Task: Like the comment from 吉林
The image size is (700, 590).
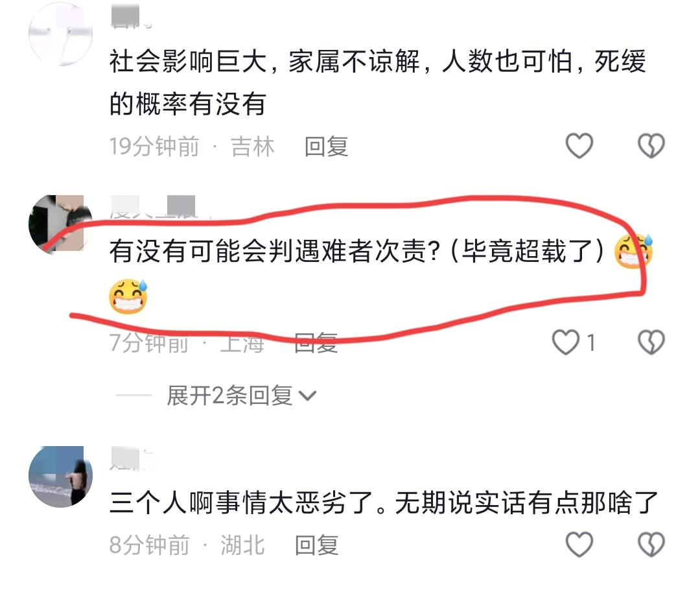Action: click(579, 146)
